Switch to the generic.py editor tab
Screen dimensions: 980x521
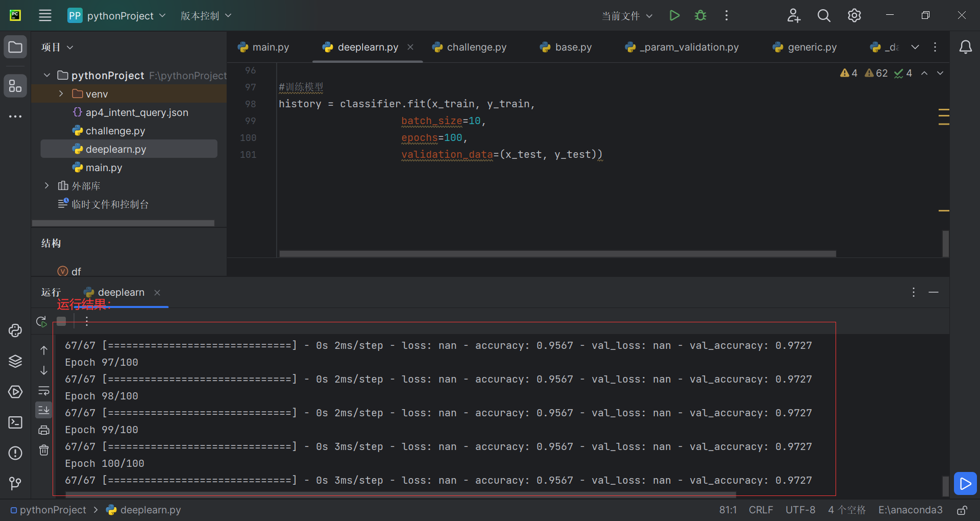(805, 47)
